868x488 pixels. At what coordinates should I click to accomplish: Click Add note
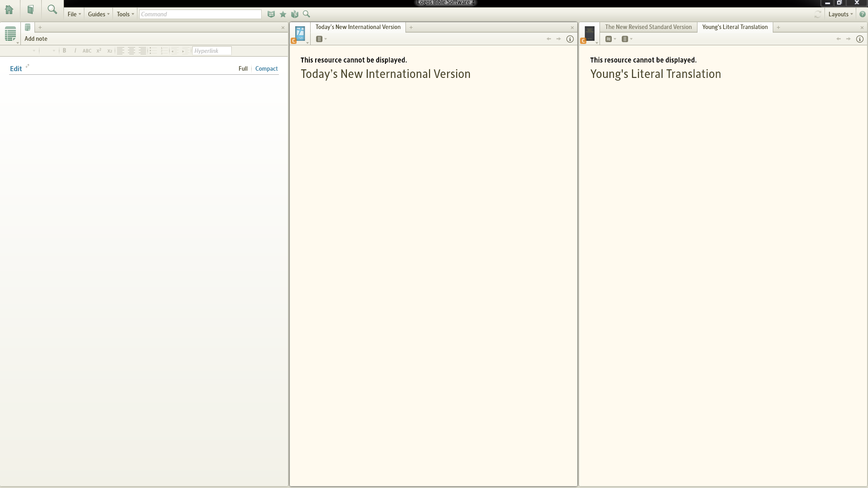tap(36, 39)
